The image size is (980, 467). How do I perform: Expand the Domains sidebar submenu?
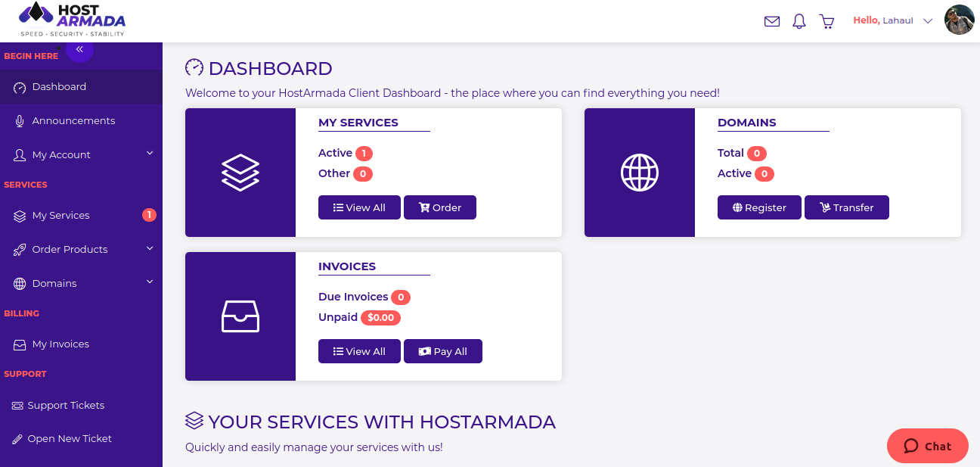[x=82, y=283]
